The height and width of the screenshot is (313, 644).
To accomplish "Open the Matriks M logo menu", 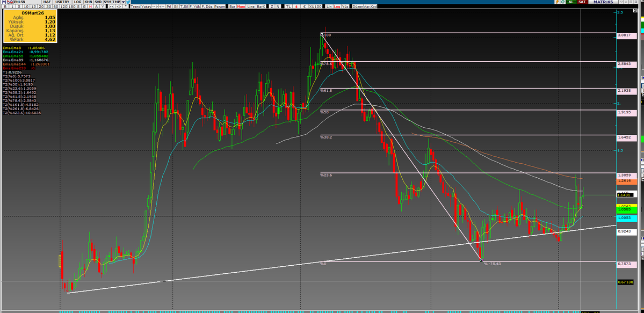I will point(4,2).
